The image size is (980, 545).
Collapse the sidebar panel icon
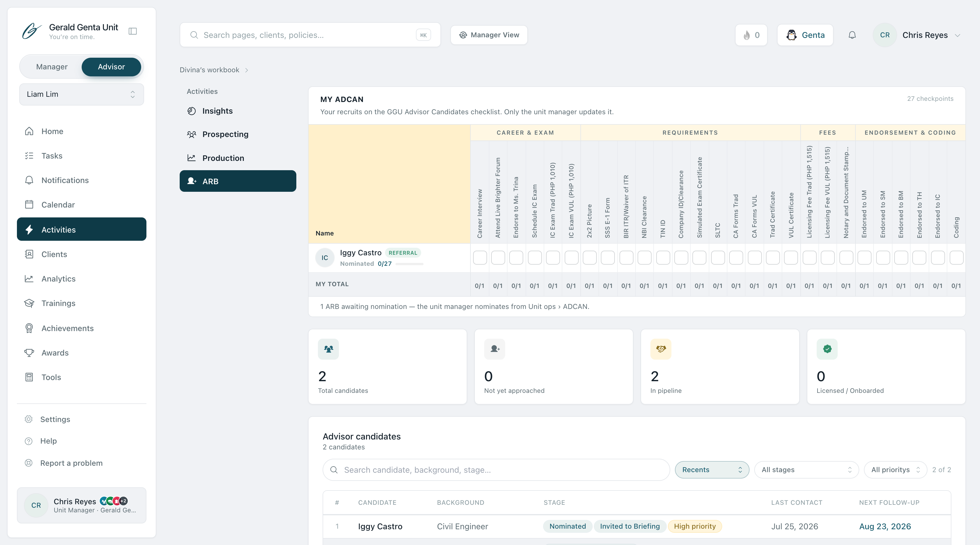tap(133, 31)
